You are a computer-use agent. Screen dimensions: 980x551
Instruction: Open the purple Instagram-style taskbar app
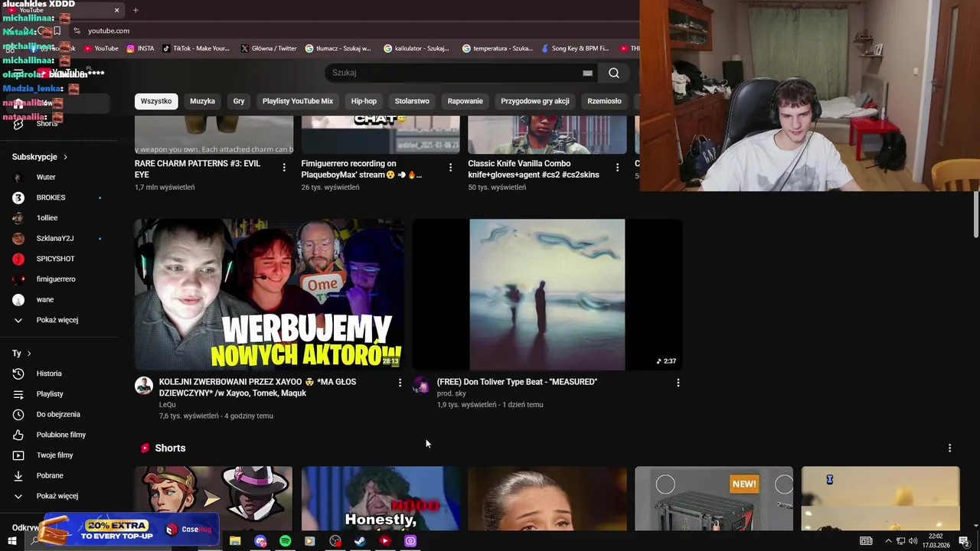[x=410, y=541]
